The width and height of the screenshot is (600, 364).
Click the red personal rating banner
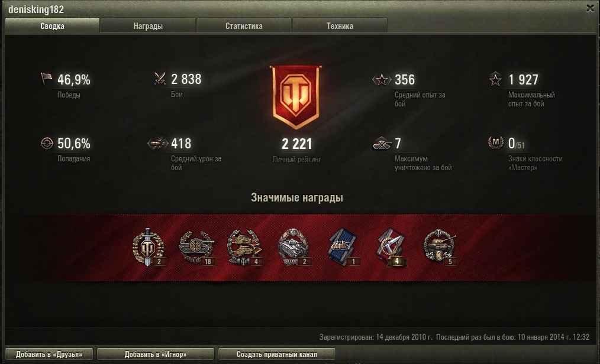click(296, 97)
